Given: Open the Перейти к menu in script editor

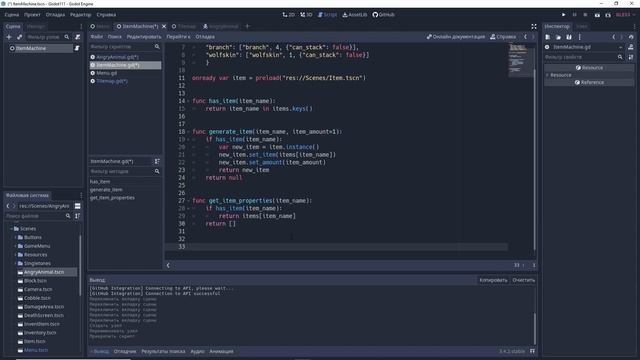Looking at the screenshot, I should coord(178,37).
